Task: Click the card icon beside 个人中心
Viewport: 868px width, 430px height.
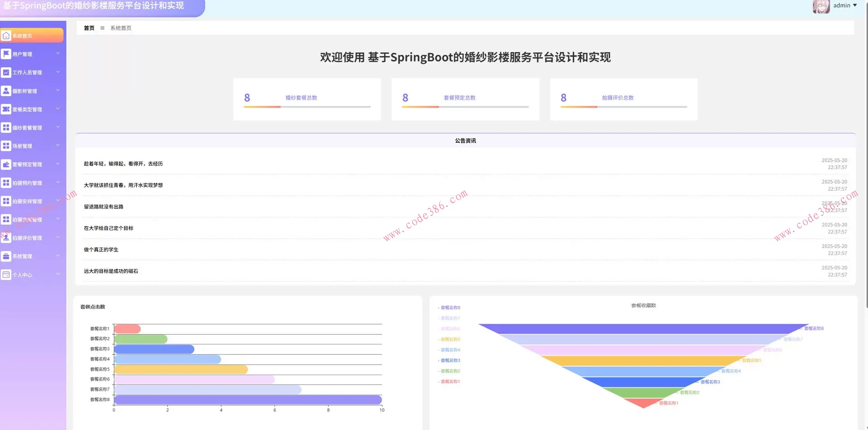Action: (6, 275)
